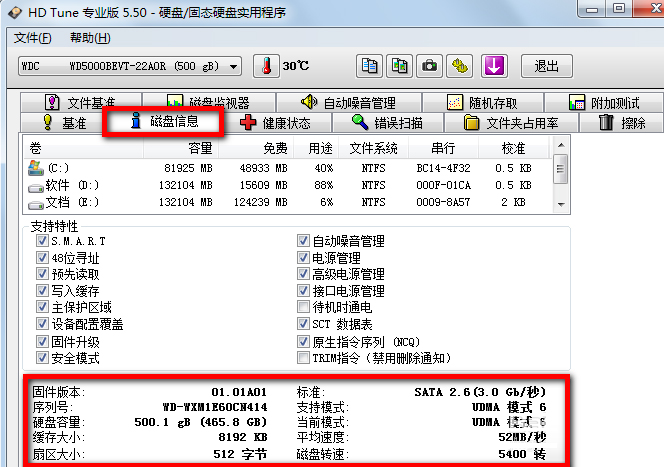Click the volume list scroll down arrow
The width and height of the screenshot is (664, 467).
point(561,204)
